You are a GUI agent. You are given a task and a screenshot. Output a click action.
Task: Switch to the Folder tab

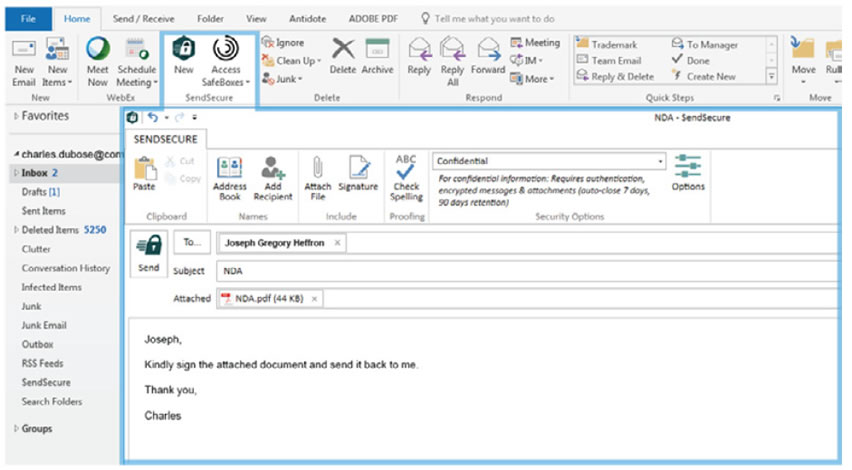point(210,19)
